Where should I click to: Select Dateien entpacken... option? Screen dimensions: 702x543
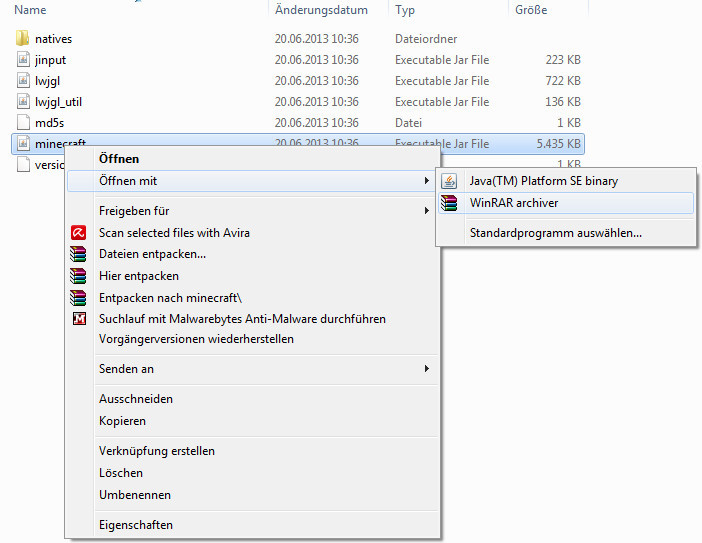[x=152, y=254]
